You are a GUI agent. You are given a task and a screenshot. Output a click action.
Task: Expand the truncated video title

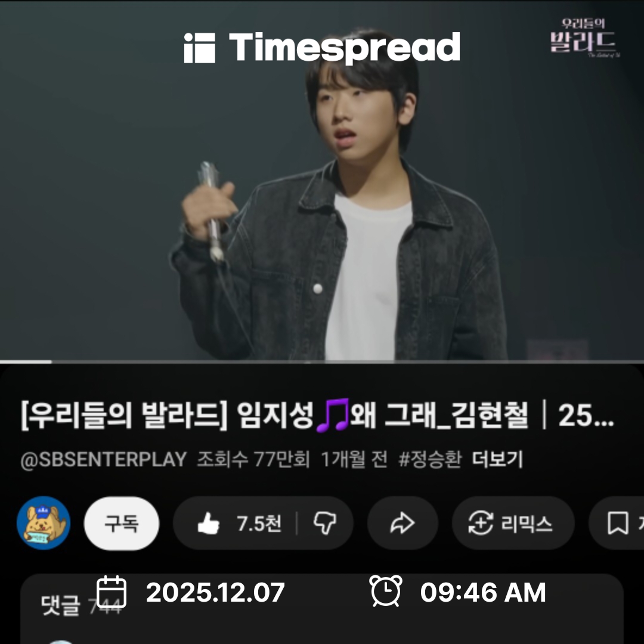317,415
